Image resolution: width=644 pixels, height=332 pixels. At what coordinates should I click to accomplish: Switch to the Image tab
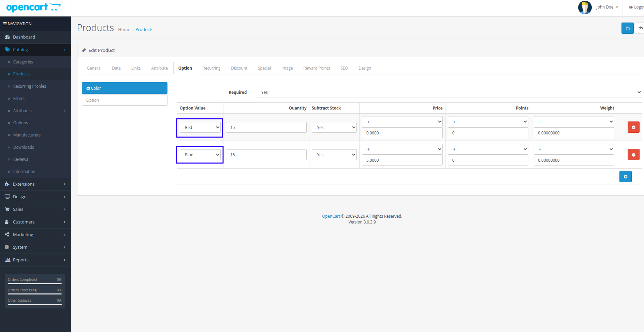click(287, 68)
